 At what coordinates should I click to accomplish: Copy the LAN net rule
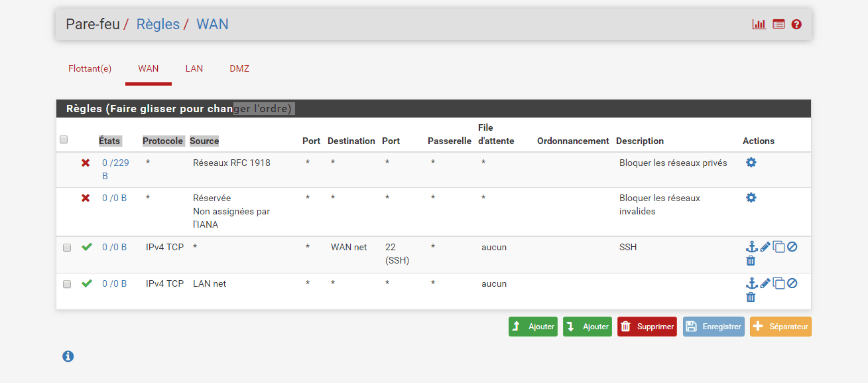click(x=779, y=283)
